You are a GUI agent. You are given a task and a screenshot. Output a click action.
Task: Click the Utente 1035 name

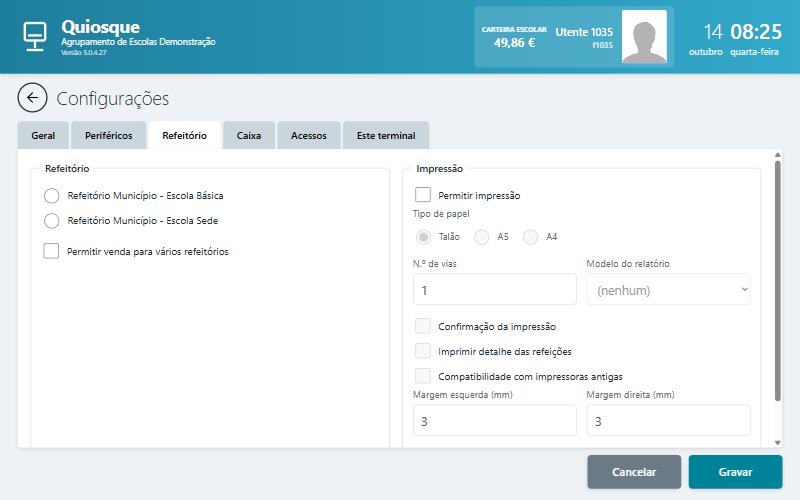(x=584, y=32)
